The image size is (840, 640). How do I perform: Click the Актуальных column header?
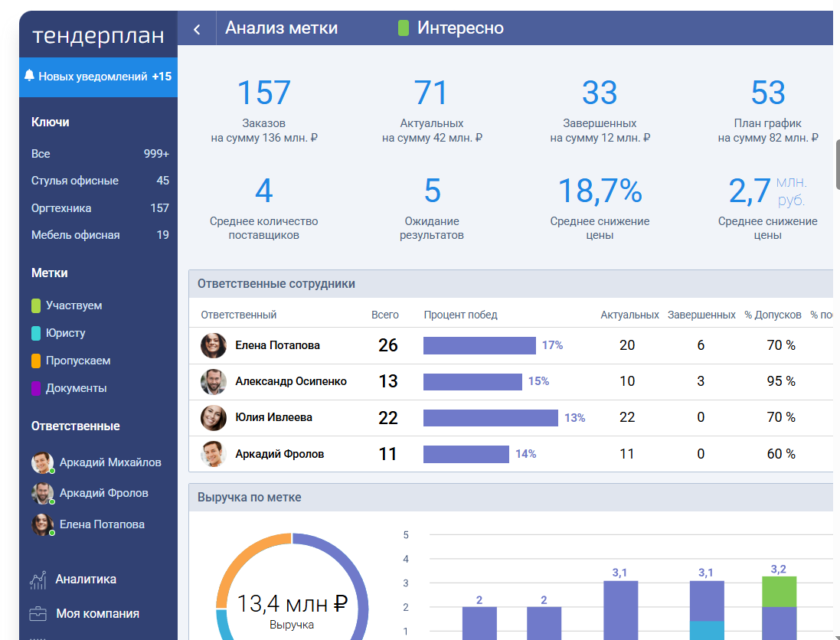tap(629, 315)
